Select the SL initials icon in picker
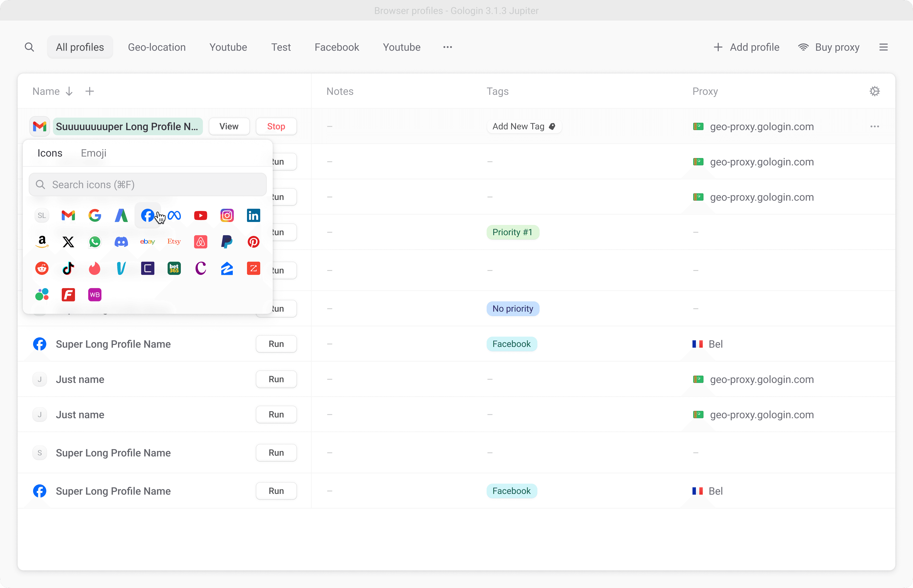 [42, 215]
